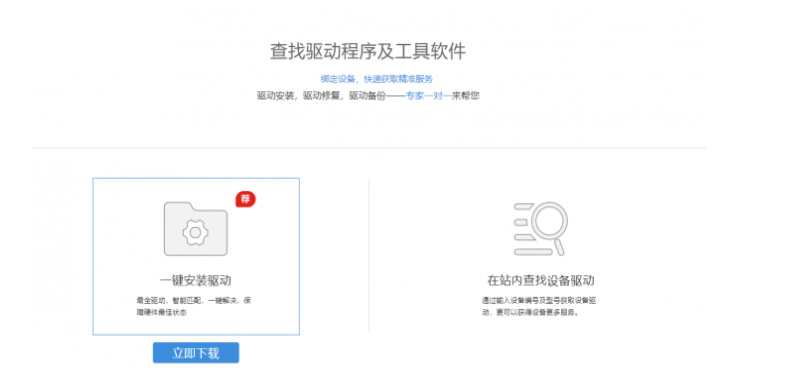Click the magnifier search list icon

pos(541,229)
